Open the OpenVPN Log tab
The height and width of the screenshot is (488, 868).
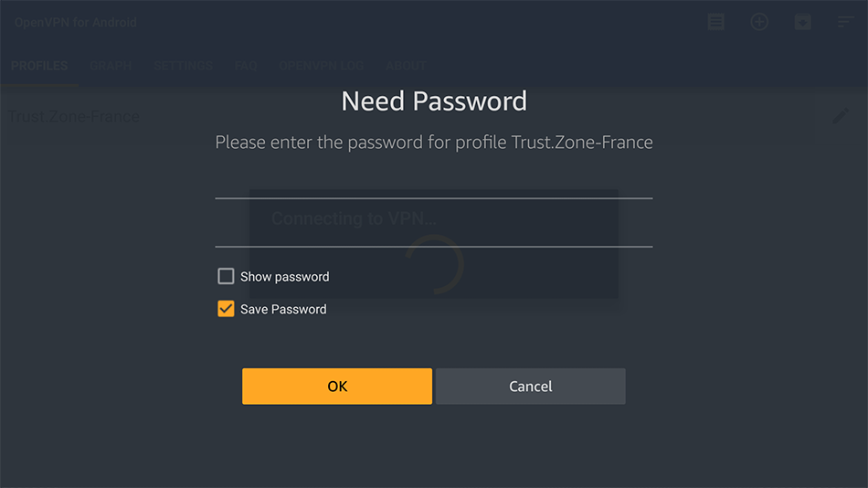point(321,66)
